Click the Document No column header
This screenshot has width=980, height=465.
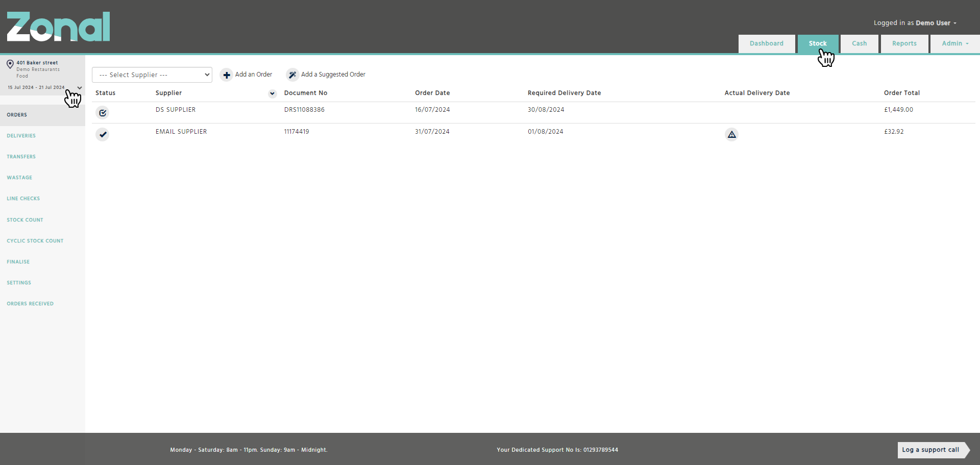[306, 93]
